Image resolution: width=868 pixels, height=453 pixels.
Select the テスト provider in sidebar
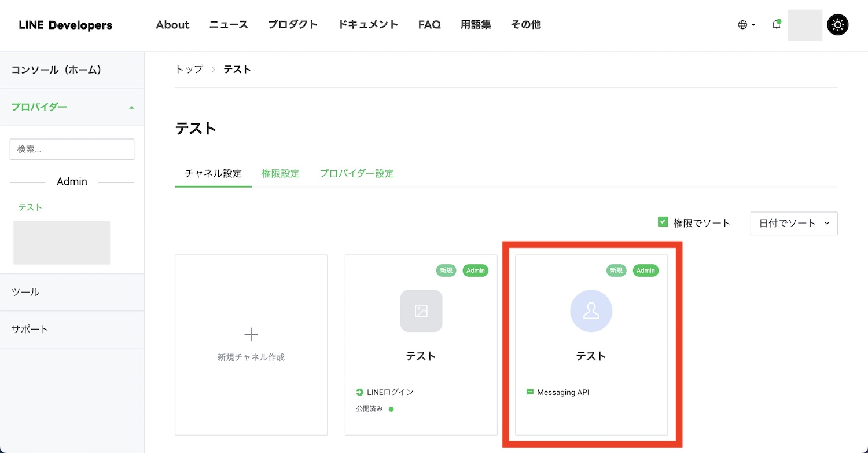30,207
